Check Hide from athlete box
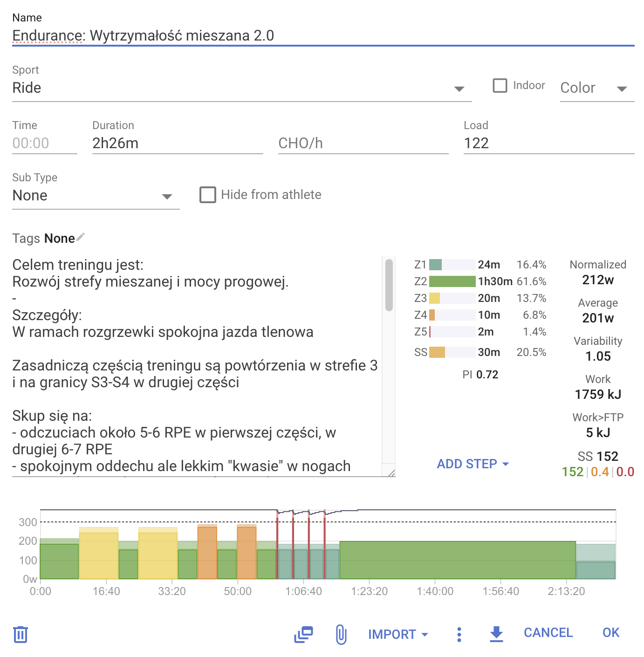Viewport: 644px width, 657px height. [208, 195]
